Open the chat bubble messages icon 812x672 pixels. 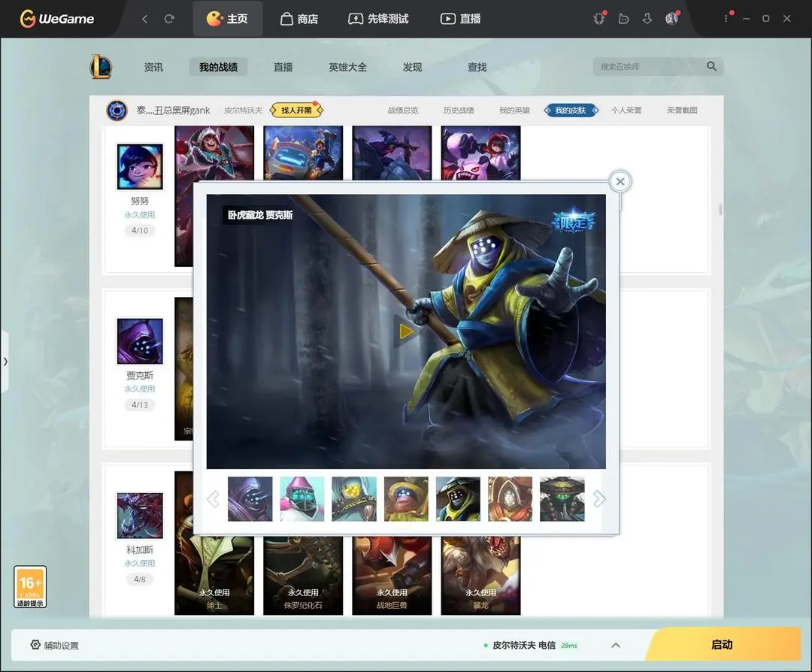[623, 19]
